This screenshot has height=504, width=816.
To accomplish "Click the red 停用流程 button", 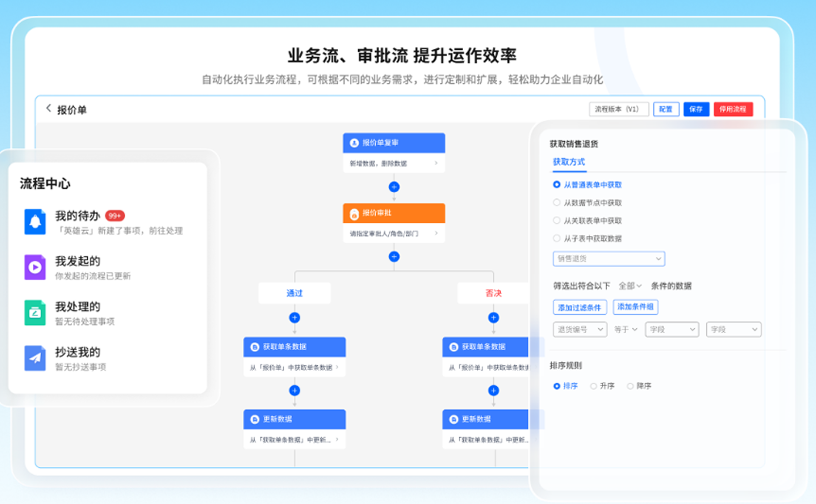I will [x=733, y=109].
